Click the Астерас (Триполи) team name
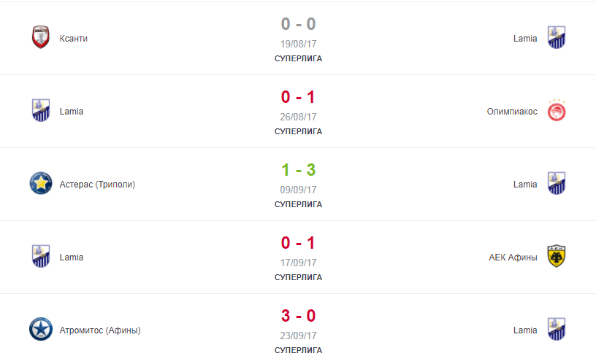Image resolution: width=596 pixels, height=364 pixels. click(x=97, y=185)
